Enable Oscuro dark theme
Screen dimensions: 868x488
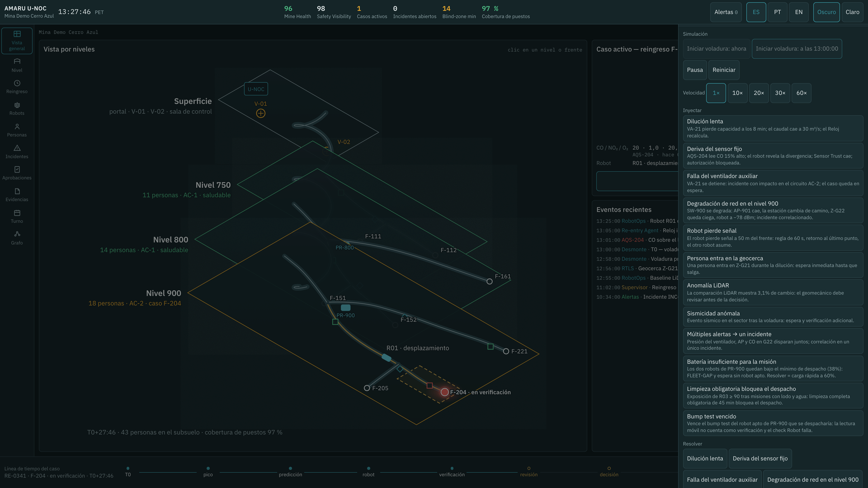coord(826,12)
